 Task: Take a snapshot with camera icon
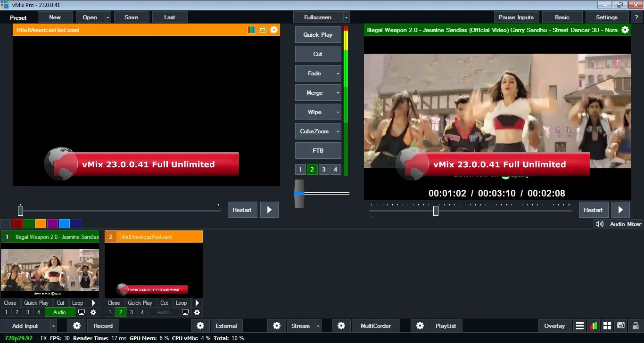pyautogui.click(x=621, y=326)
